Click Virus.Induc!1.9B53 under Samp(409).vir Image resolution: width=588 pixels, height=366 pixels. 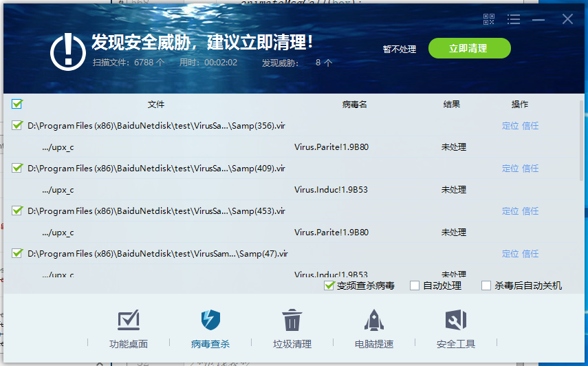[331, 190]
